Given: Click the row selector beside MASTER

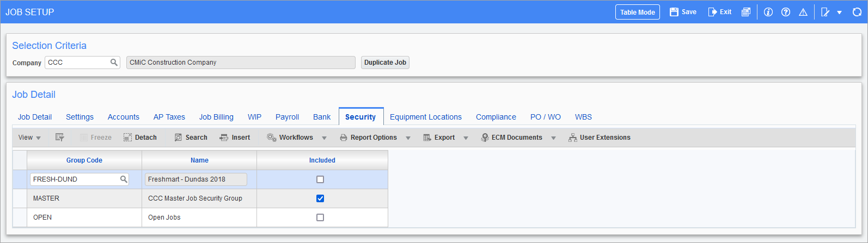Looking at the screenshot, I should 20,198.
